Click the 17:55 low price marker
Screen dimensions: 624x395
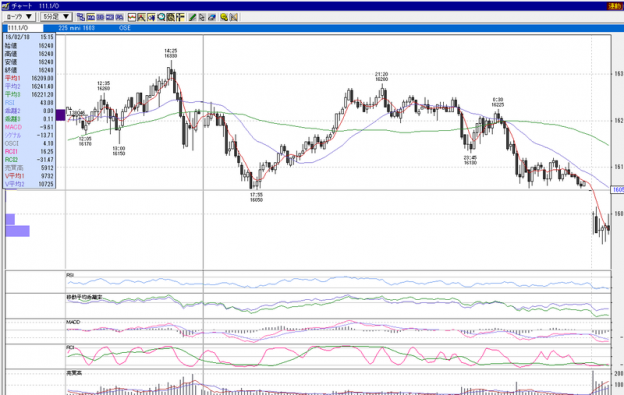(x=256, y=197)
